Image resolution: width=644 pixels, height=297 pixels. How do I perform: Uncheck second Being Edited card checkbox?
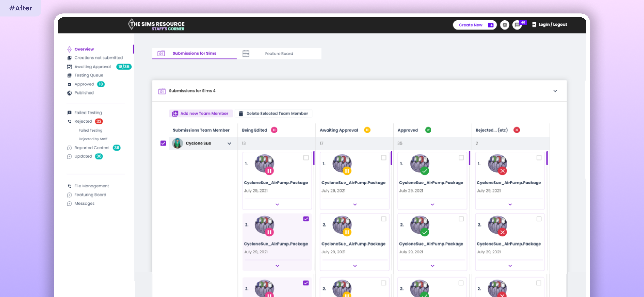click(306, 219)
